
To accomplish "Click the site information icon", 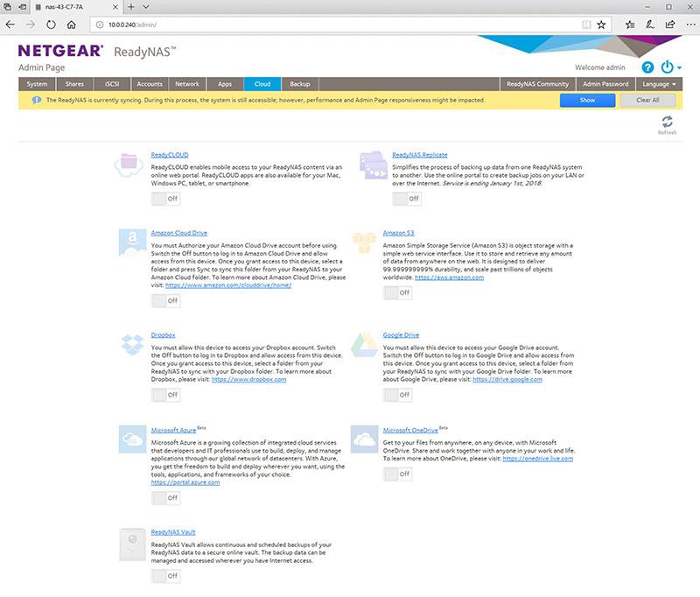I will coord(100,25).
